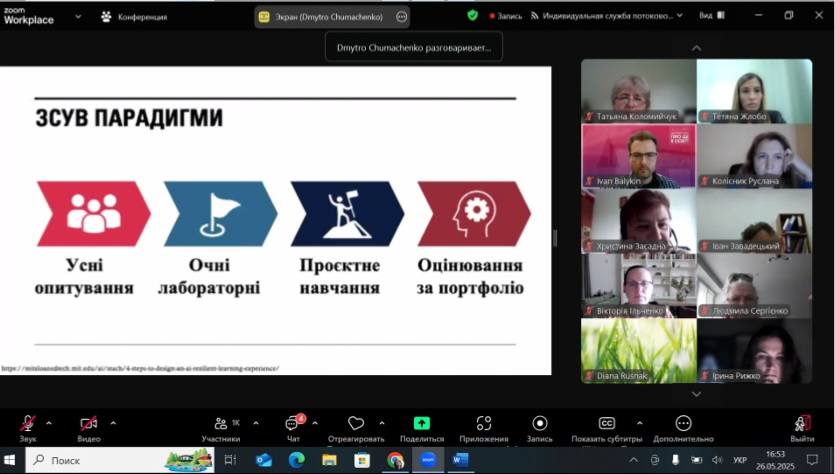This screenshot has height=474, width=835.
Task: Open the Приложения apps icon
Action: pos(484,424)
